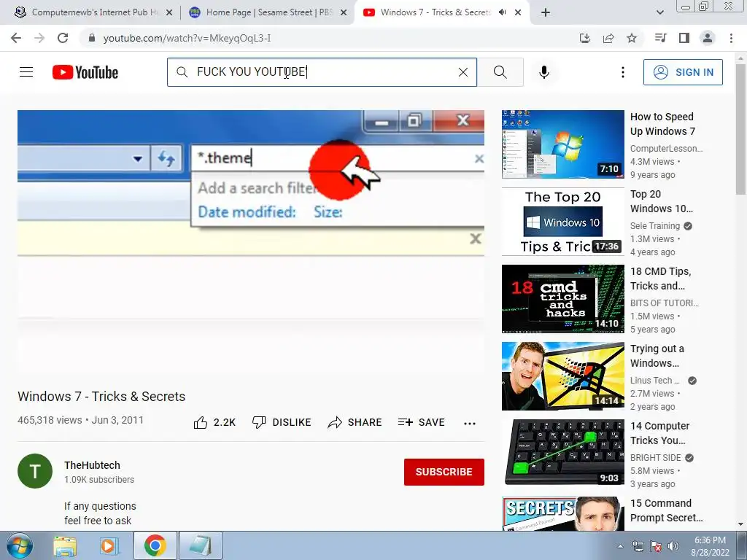Image resolution: width=747 pixels, height=560 pixels.
Task: Open 14 Computer Tricks video title
Action: coord(659,433)
